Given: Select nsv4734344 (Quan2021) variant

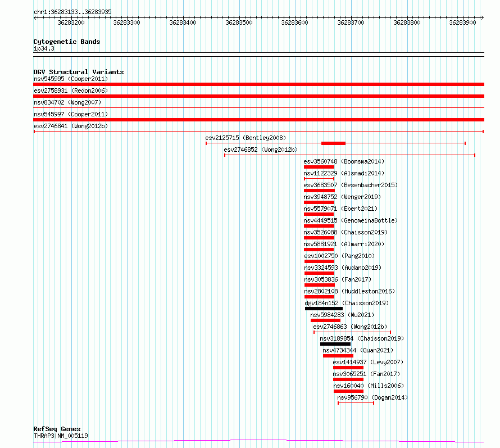Looking at the screenshot, I should point(358,350).
